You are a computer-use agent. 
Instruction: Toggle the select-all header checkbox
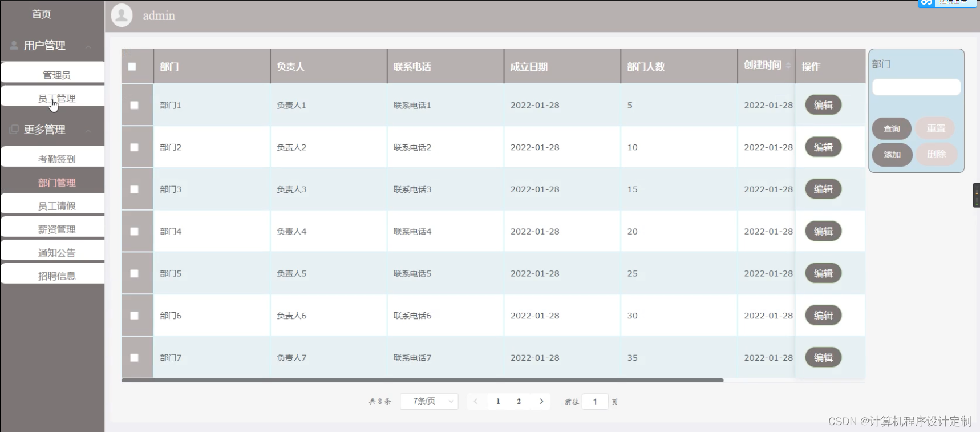(132, 67)
